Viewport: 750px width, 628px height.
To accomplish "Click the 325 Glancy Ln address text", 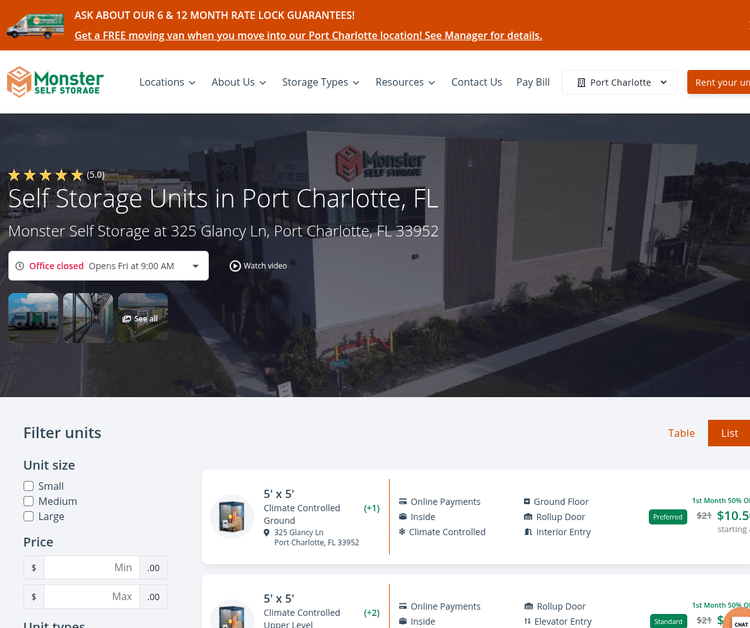I will [316, 537].
